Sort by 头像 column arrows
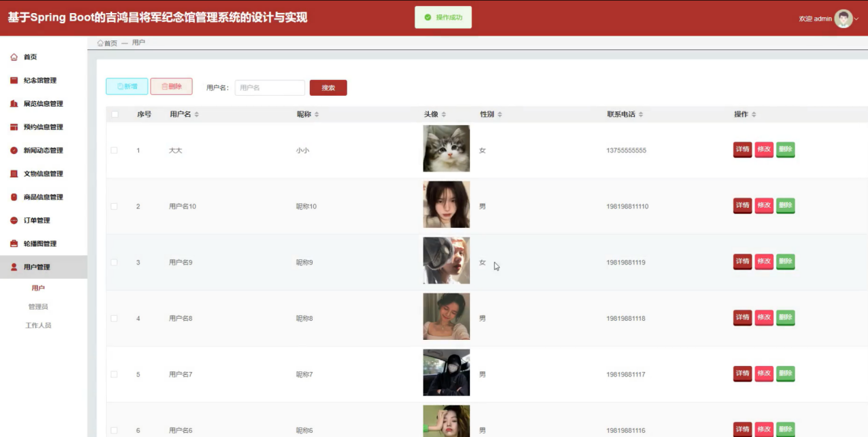The image size is (868, 437). 443,114
